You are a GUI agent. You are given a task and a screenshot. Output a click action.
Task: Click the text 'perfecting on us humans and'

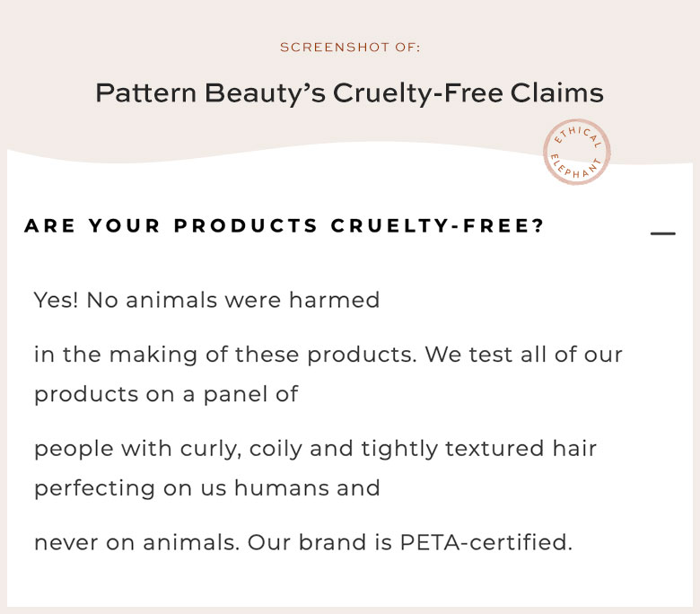point(207,488)
